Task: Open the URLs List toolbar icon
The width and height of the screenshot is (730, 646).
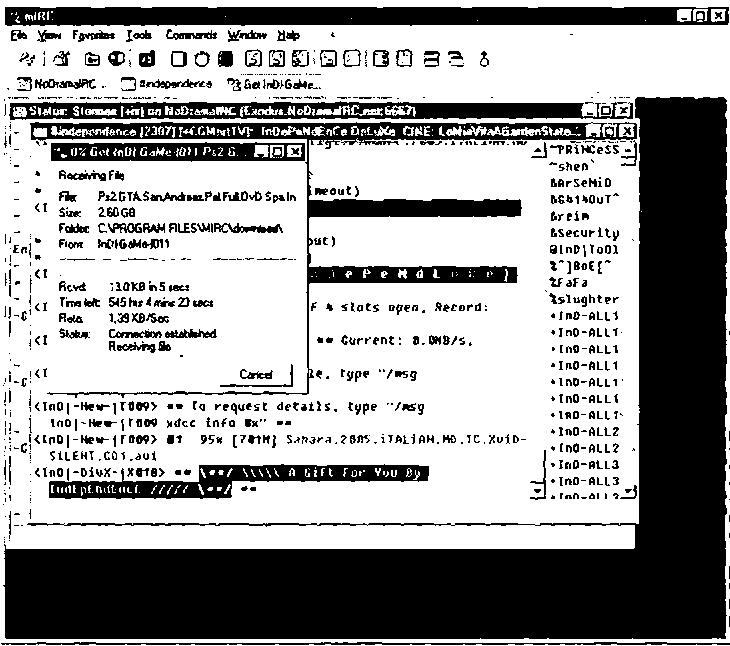Action: [x=406, y=59]
